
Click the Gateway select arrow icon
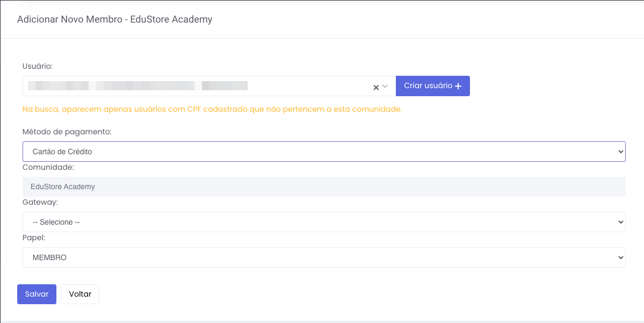[620, 222]
